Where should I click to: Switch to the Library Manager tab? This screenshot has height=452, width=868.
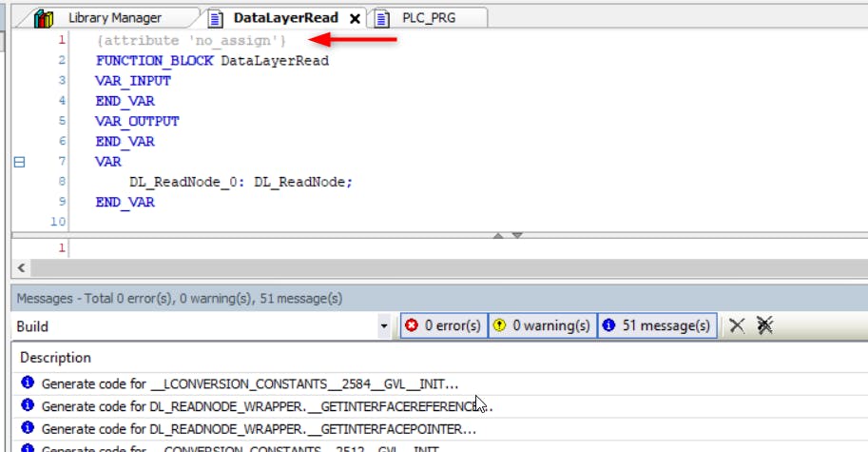(114, 18)
